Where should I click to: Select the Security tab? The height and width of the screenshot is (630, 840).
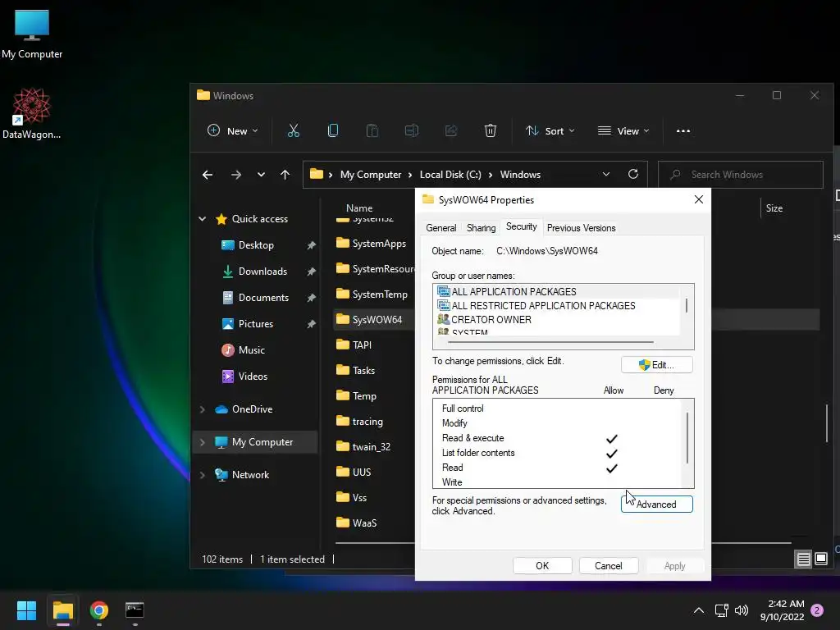(521, 226)
